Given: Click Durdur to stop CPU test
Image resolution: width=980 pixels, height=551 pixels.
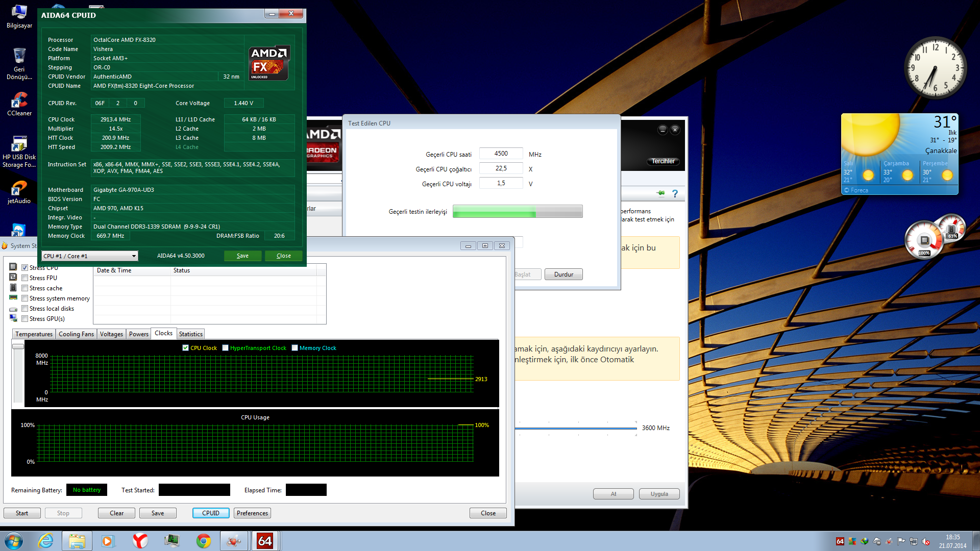Looking at the screenshot, I should click(x=563, y=274).
